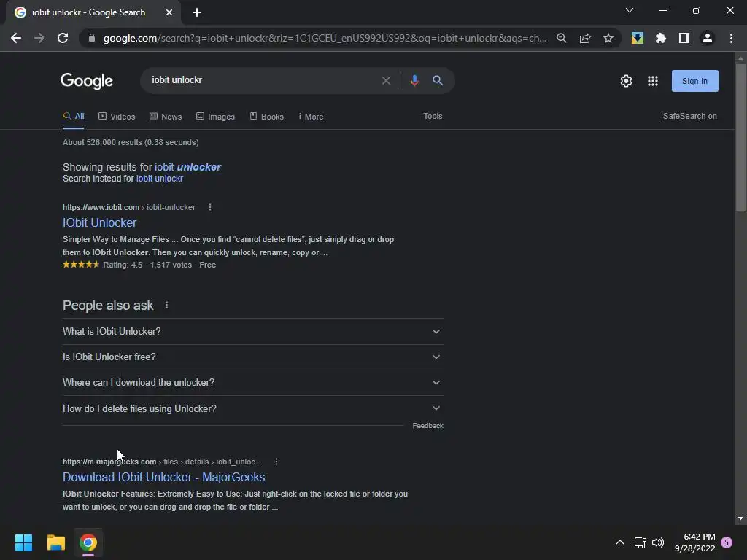The height and width of the screenshot is (560, 747).
Task: Open the options dots next to iobit.com URL
Action: point(209,207)
